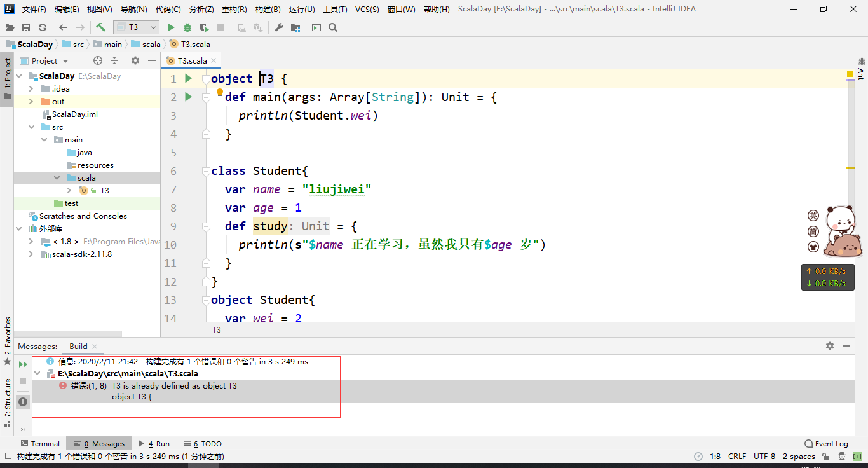Viewport: 868px width, 468px height.
Task: Expand the scala-sdk-2.11.8 library node
Action: tap(30, 254)
